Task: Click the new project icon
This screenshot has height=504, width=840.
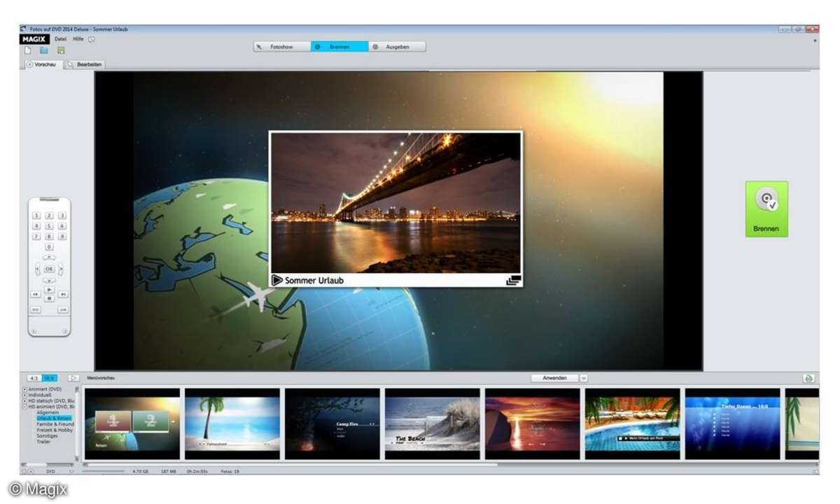Action: (x=28, y=50)
